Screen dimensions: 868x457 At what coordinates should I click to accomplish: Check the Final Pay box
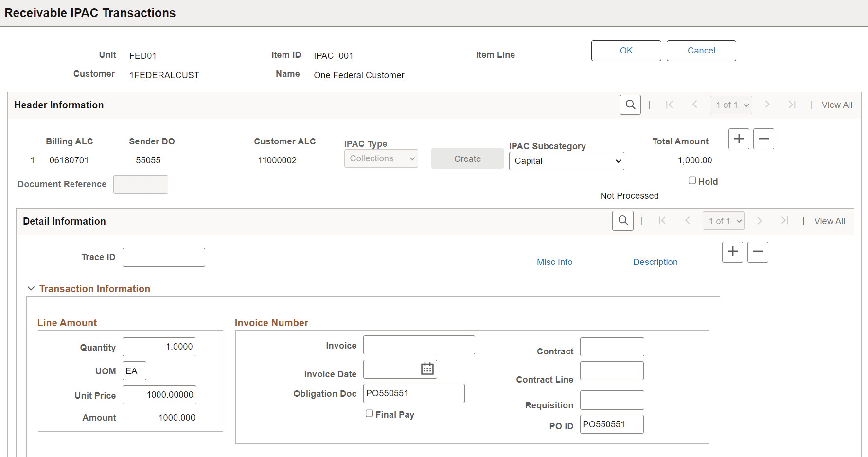point(370,413)
